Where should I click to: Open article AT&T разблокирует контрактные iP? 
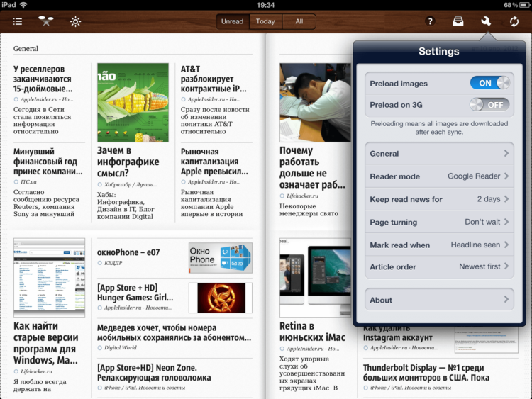[214, 79]
